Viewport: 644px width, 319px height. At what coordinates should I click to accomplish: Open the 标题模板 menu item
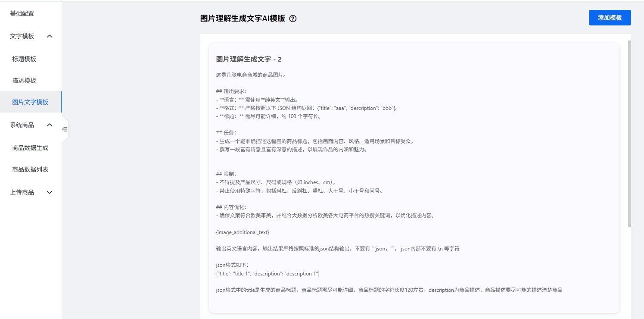[24, 59]
